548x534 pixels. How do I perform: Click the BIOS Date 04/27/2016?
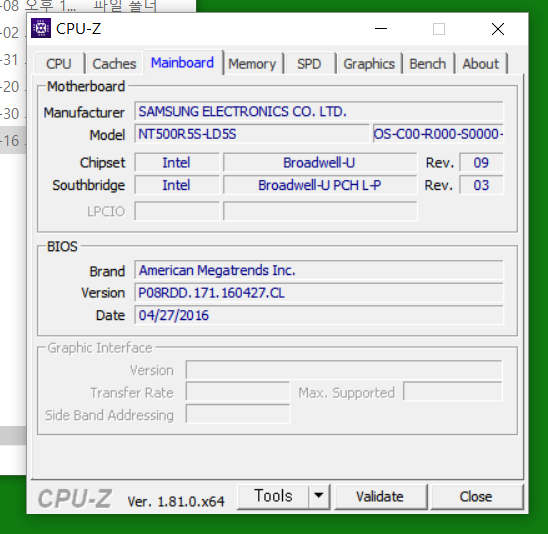pos(319,315)
